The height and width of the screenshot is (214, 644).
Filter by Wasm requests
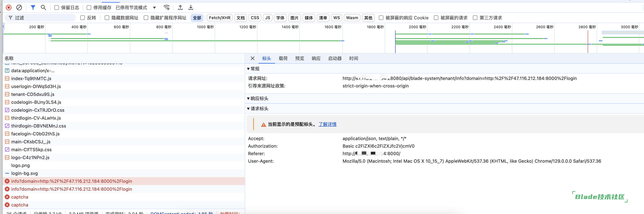tap(352, 18)
